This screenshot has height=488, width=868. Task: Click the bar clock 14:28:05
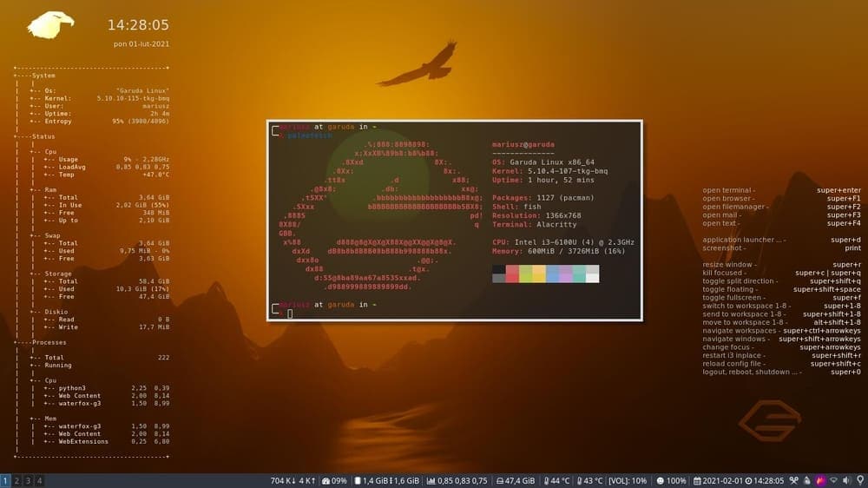point(765,481)
